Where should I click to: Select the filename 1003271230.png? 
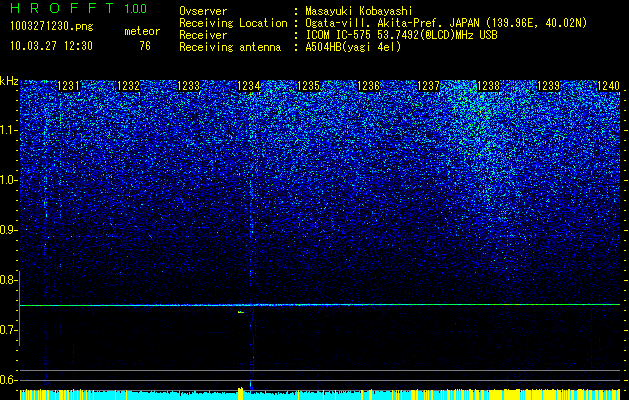tap(52, 26)
